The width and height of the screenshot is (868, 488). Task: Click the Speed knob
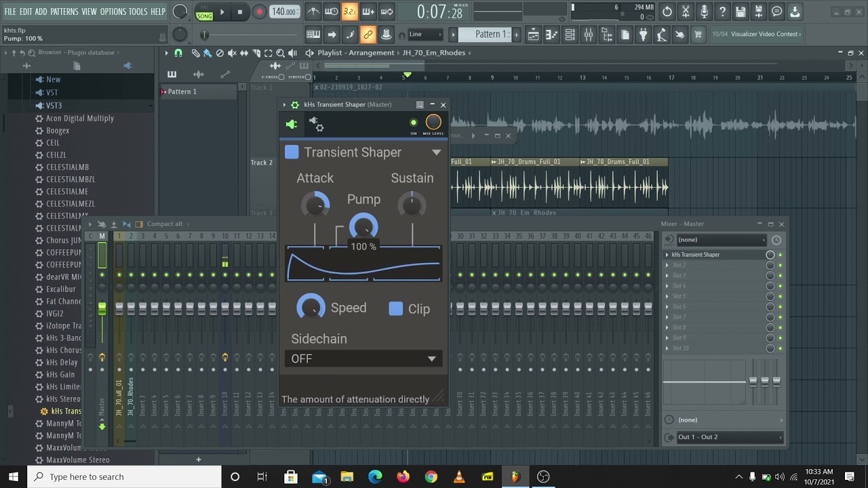point(311,307)
